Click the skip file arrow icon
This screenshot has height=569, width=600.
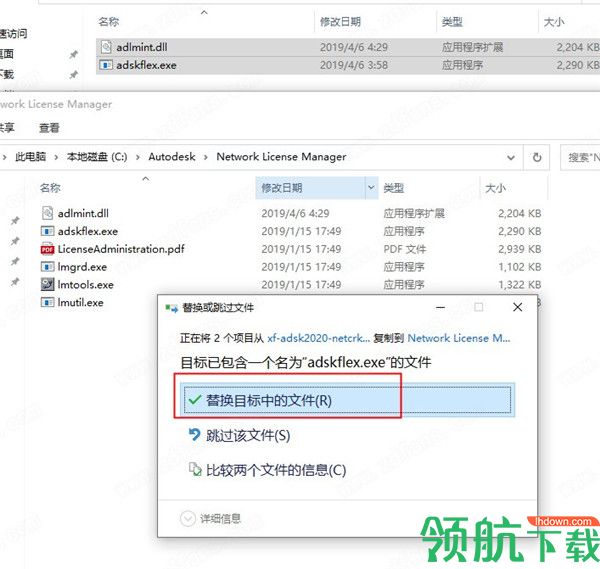(x=195, y=435)
